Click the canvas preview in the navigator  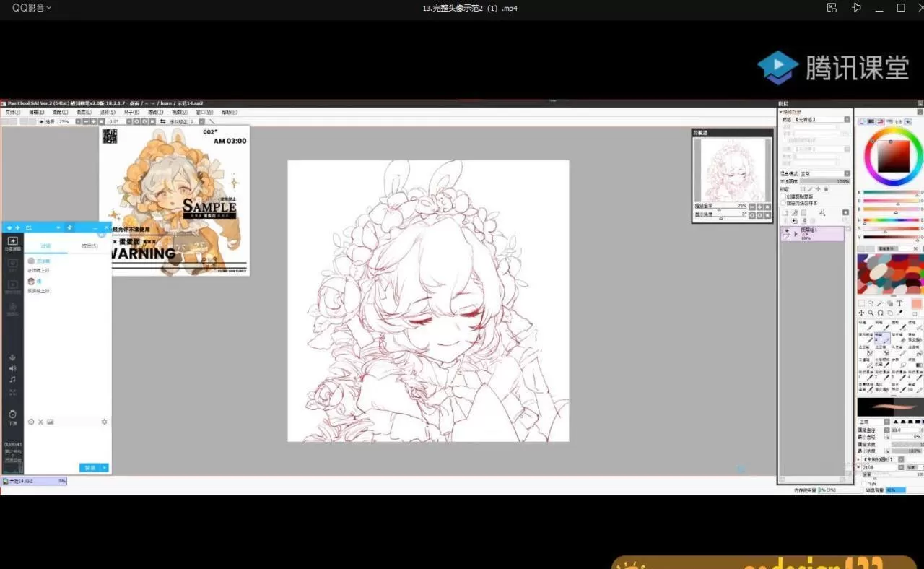point(732,170)
